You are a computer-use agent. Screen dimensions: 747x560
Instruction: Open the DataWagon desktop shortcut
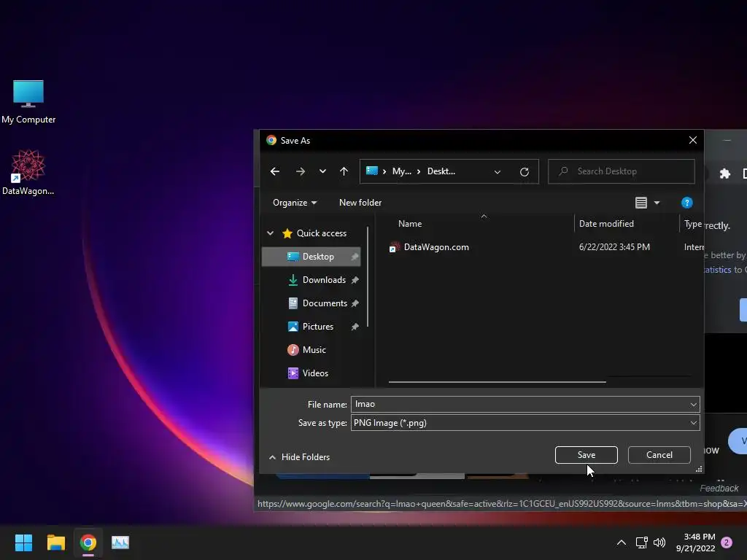click(28, 172)
